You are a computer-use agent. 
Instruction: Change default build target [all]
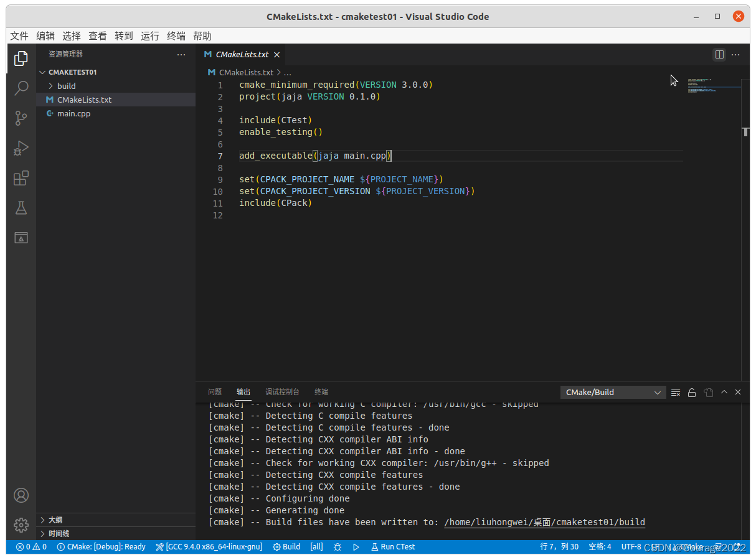(x=317, y=547)
